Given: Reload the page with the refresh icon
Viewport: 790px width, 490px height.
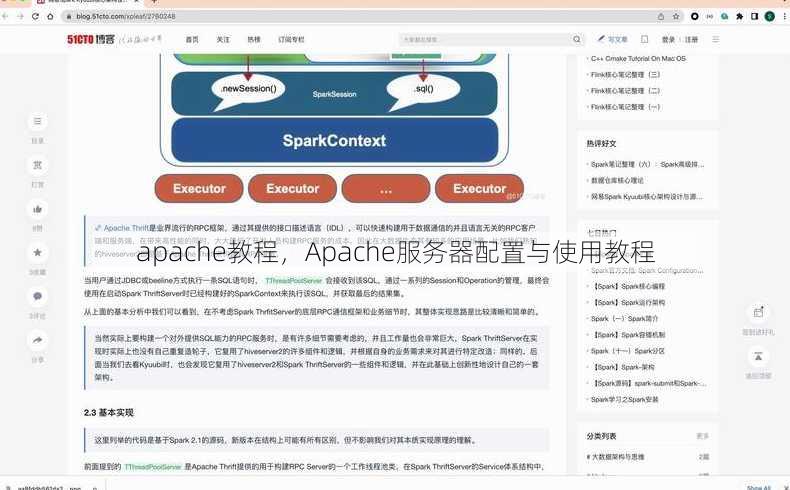Looking at the screenshot, I should [x=35, y=16].
